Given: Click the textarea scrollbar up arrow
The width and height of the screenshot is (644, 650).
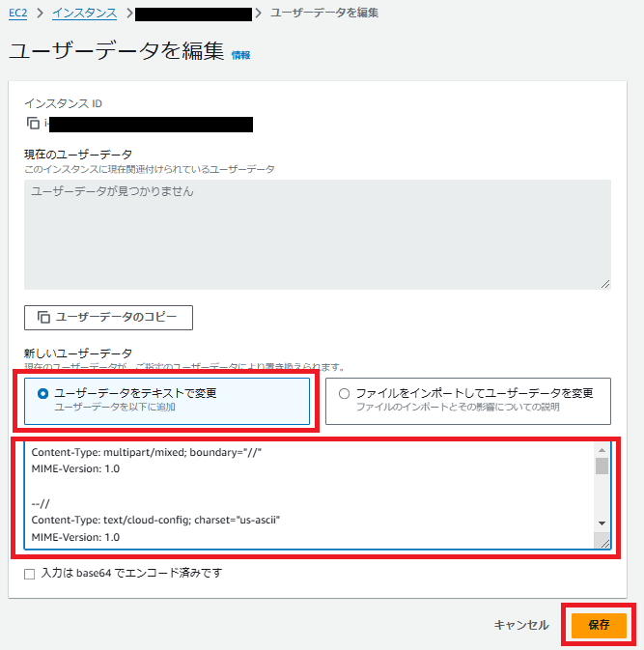Looking at the screenshot, I should pos(602,450).
